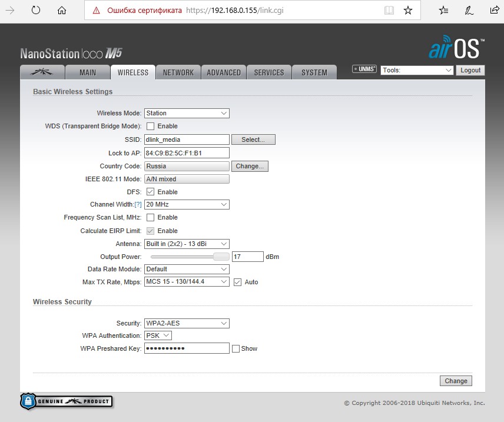
Task: Click the Lock to AP field
Action: click(x=187, y=153)
